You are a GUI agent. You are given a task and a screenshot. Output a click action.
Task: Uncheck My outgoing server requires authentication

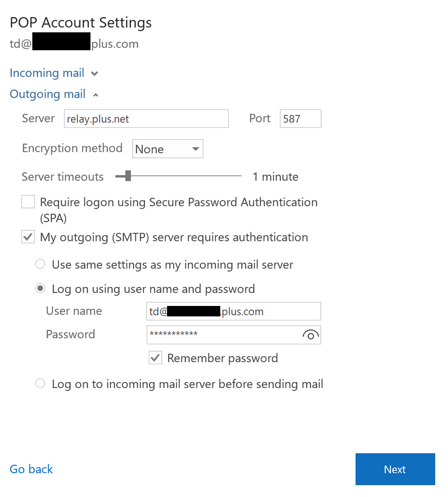click(x=28, y=237)
